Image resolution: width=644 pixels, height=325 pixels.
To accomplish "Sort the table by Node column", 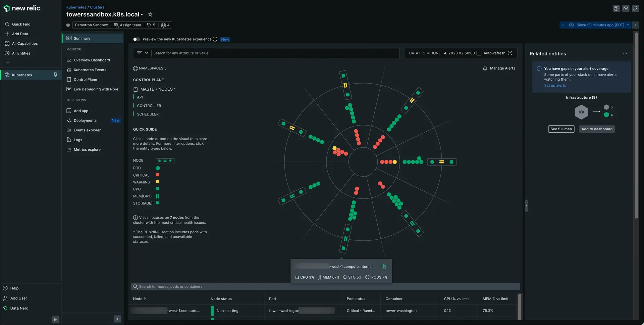I will 140,299.
